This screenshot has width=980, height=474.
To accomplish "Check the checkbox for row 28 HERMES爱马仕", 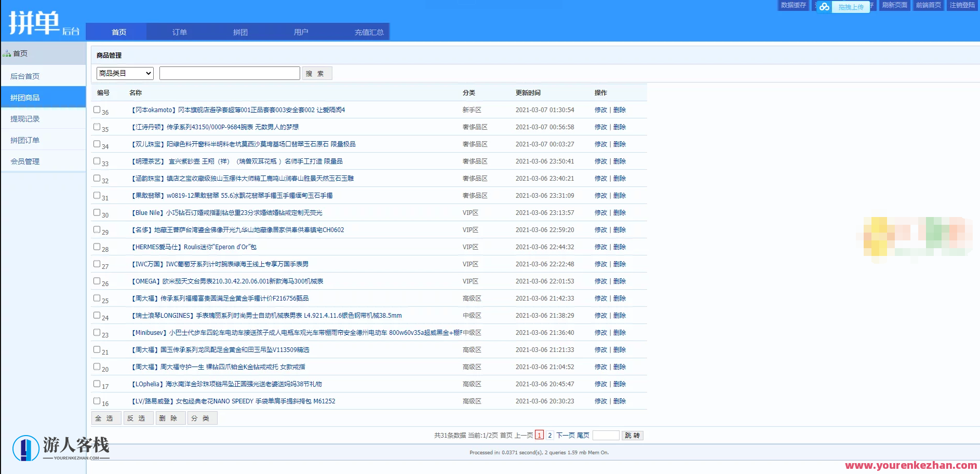I will tap(97, 247).
